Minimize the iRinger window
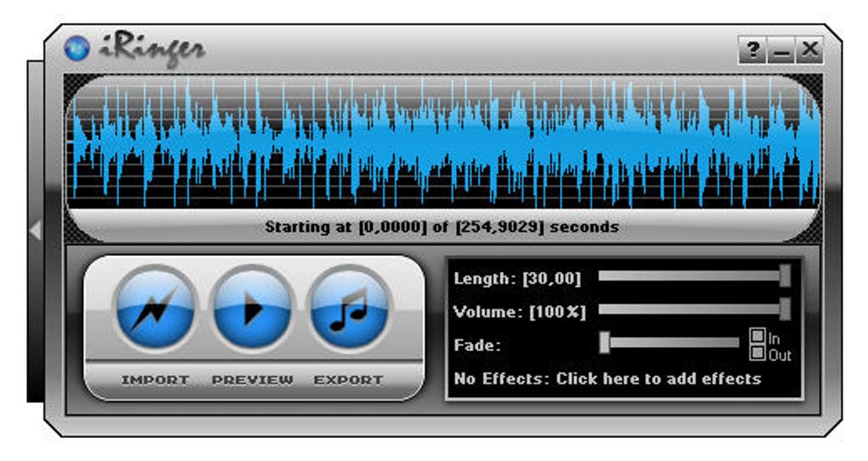Screen dimensions: 868x461 click(781, 50)
